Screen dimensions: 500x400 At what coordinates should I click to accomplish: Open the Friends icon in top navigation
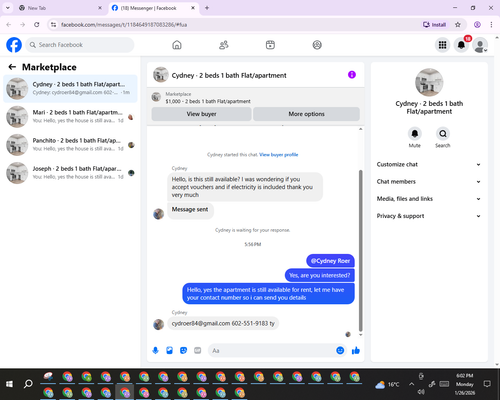coord(224,45)
